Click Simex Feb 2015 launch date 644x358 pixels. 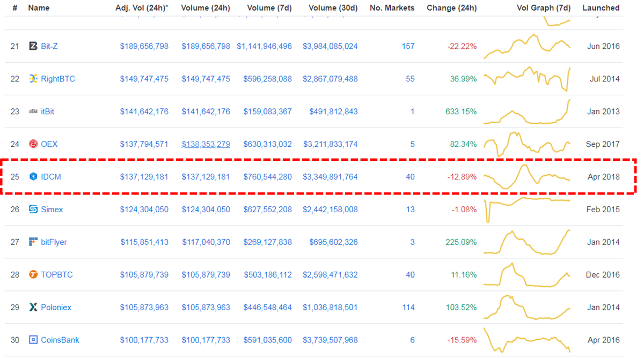(x=603, y=209)
